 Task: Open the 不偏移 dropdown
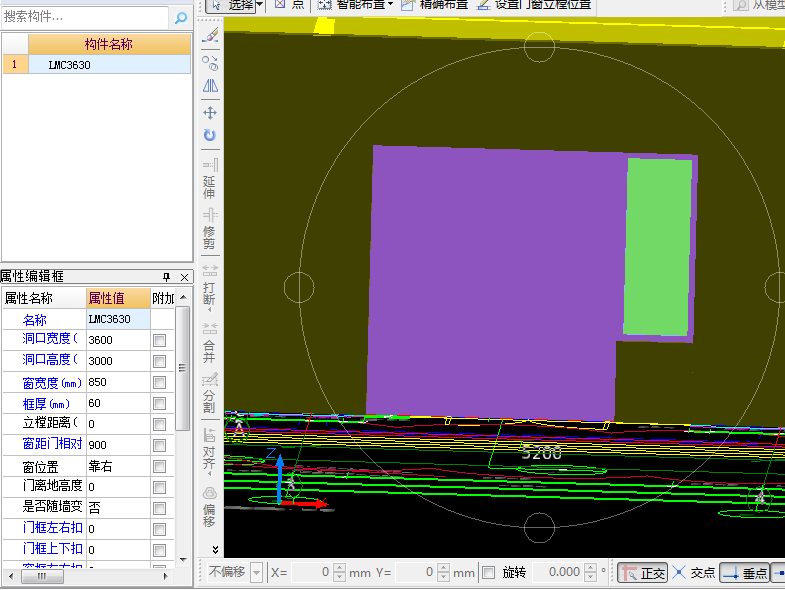coord(257,573)
